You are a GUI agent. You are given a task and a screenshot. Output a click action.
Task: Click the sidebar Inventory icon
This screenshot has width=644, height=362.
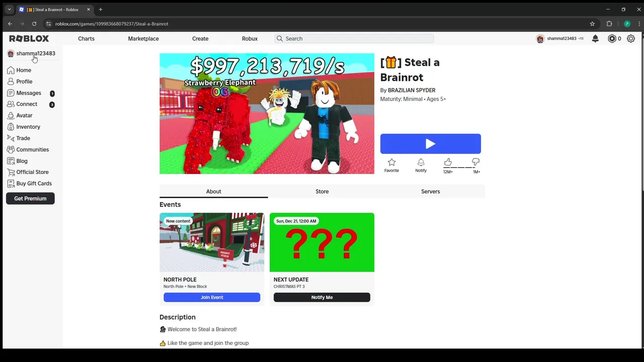point(11,127)
